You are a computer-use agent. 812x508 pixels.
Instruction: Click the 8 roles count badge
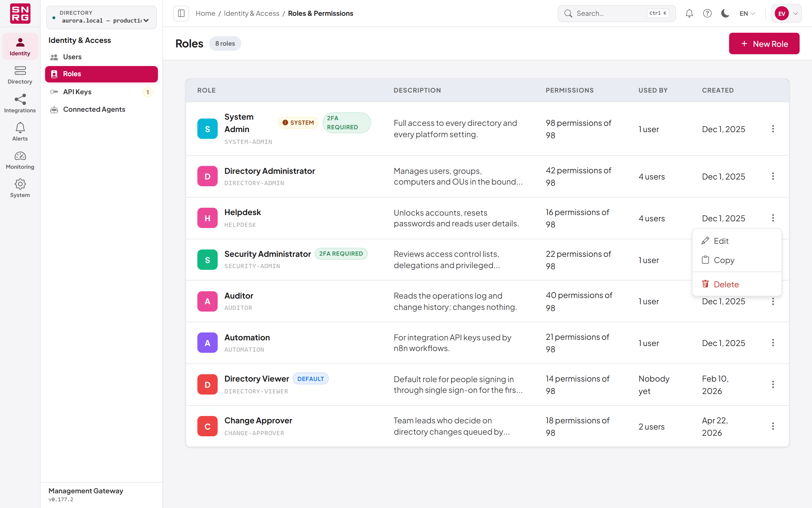pyautogui.click(x=225, y=44)
